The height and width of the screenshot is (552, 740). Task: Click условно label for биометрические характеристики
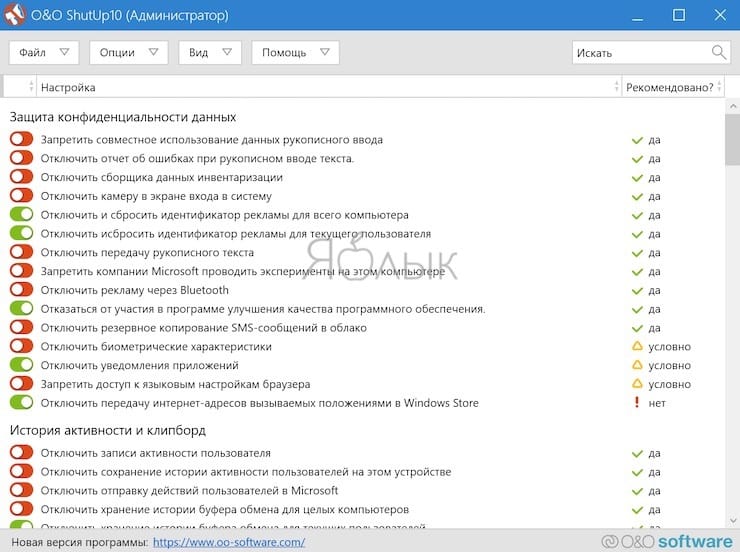(x=669, y=347)
